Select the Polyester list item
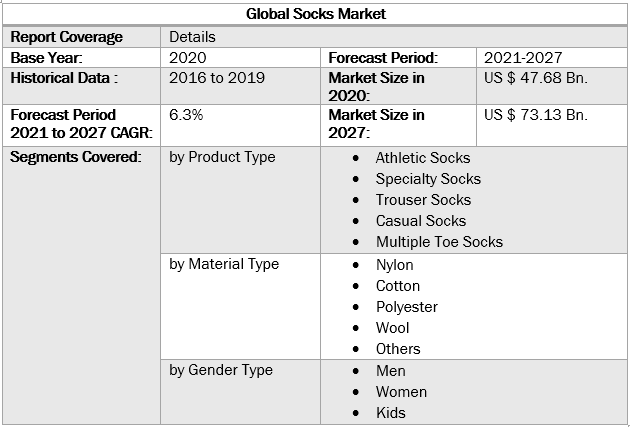The width and height of the screenshot is (630, 427). [406, 307]
